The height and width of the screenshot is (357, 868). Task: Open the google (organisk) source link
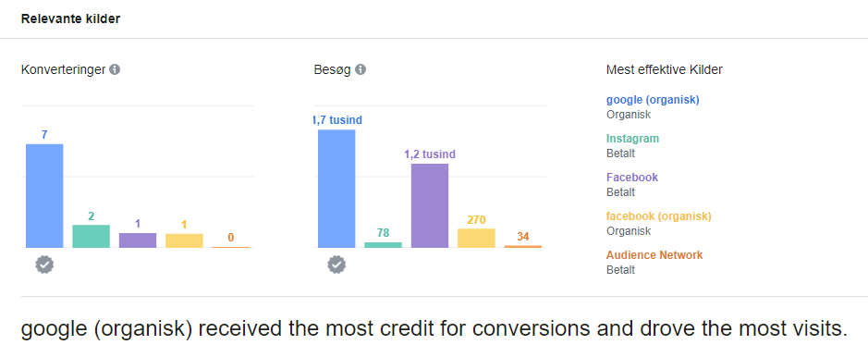(x=653, y=100)
